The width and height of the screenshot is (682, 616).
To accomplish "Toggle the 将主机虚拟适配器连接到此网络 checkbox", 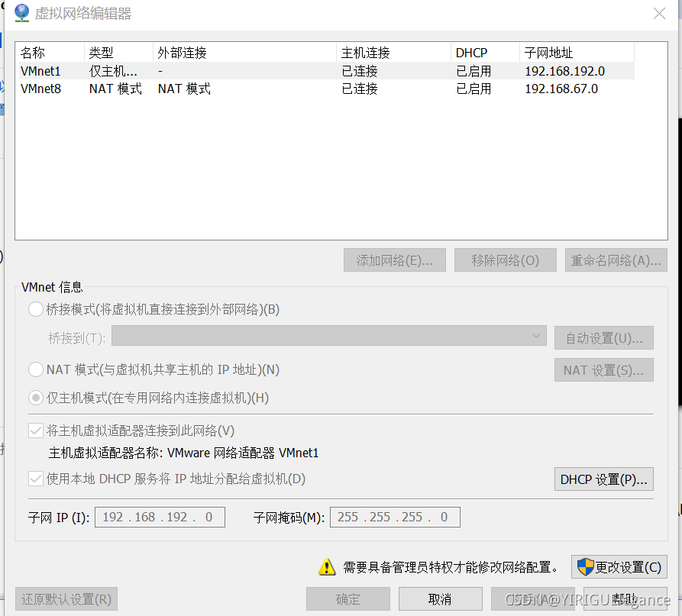I will 35,430.
